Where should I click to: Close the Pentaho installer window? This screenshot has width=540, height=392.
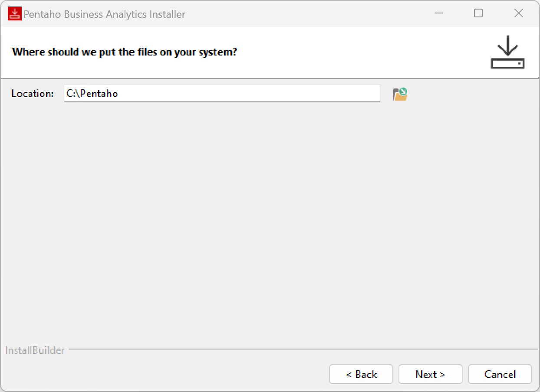tap(518, 13)
